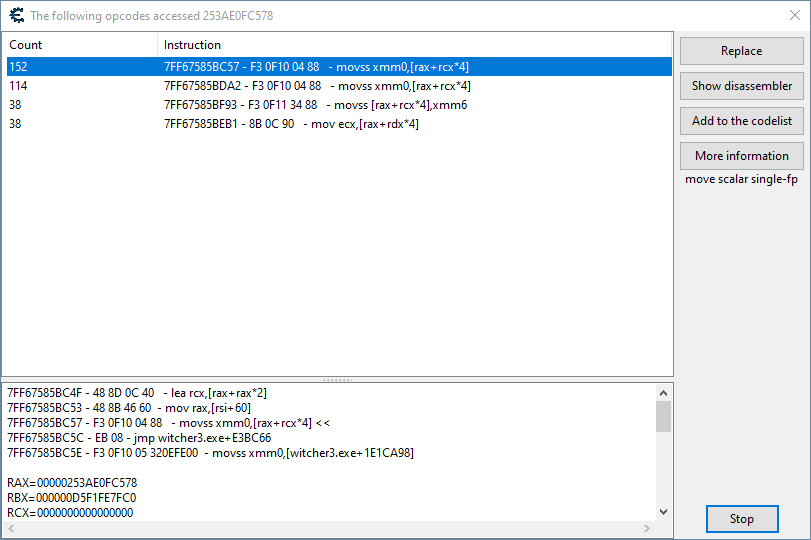
Task: Click the lea rcx,[rax+rax*2] disassembly line
Action: click(137, 393)
